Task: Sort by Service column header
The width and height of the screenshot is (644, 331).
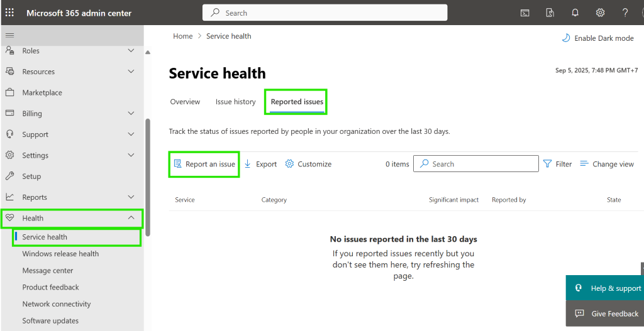Action: pyautogui.click(x=185, y=200)
